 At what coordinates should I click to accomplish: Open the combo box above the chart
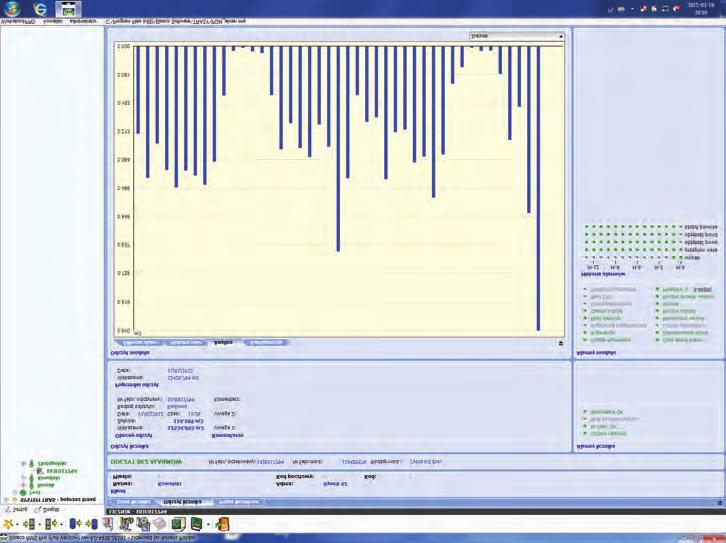pos(517,36)
